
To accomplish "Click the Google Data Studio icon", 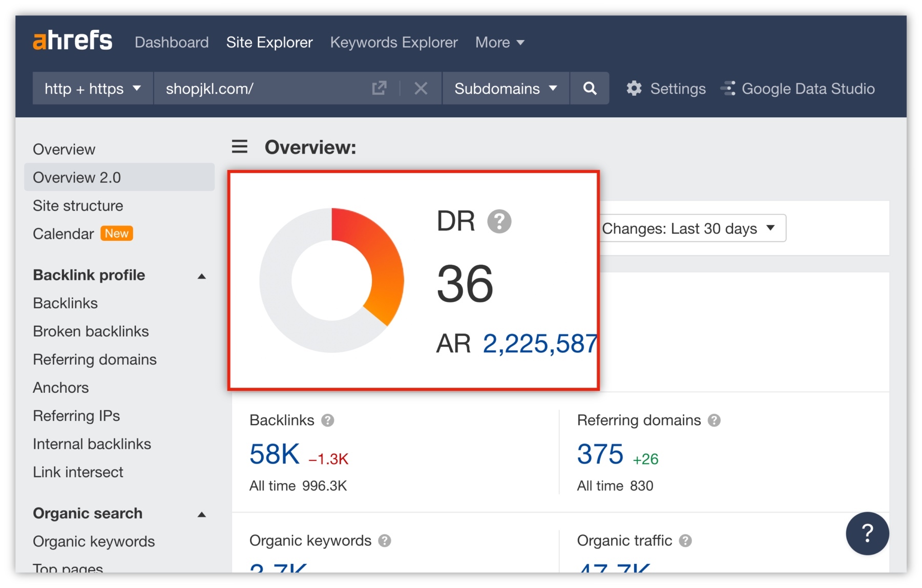I will point(728,89).
